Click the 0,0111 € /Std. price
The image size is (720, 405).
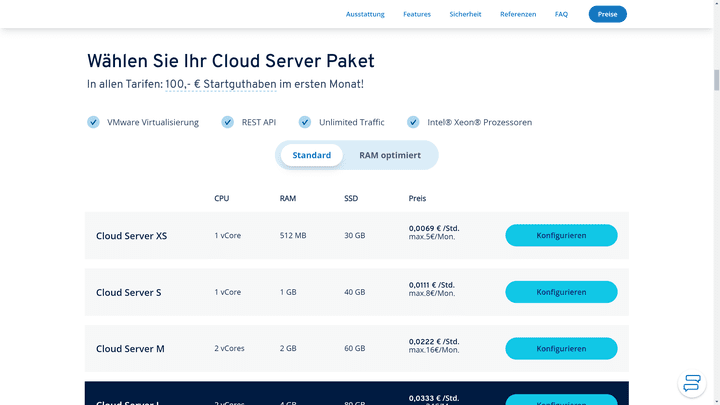(x=432, y=285)
